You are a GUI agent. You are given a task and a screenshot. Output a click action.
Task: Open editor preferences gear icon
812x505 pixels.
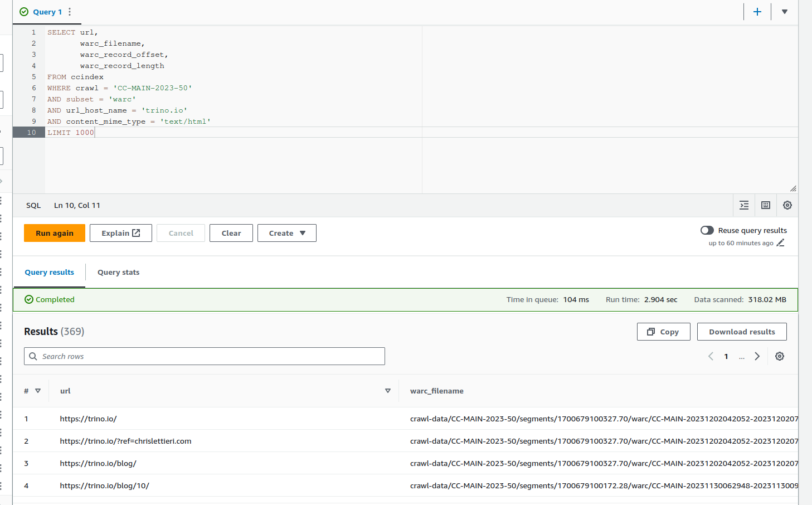(787, 205)
